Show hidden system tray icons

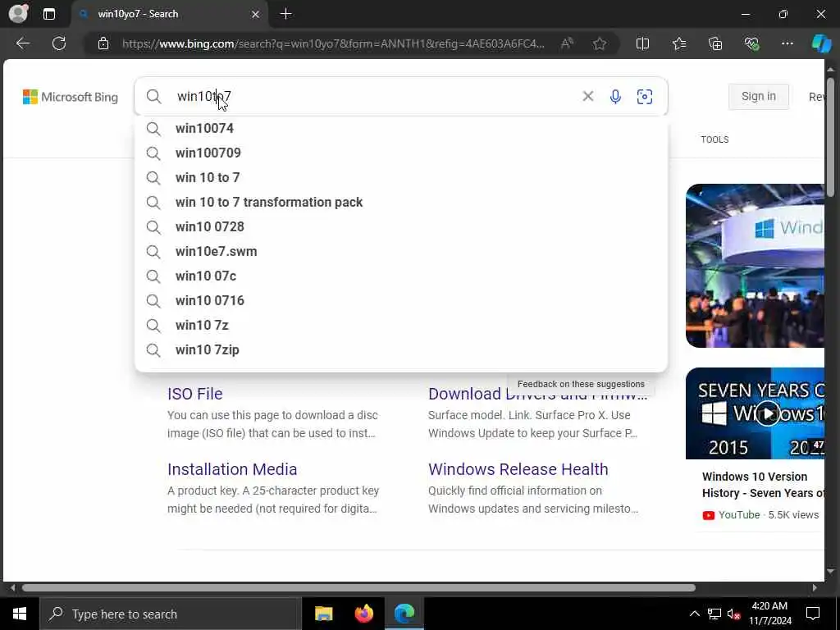click(x=694, y=614)
